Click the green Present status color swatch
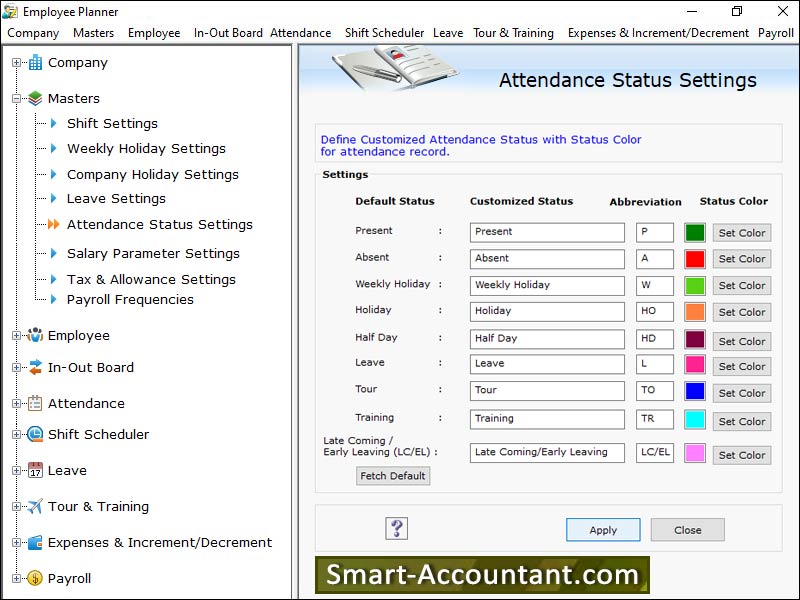800x600 pixels. click(x=694, y=232)
